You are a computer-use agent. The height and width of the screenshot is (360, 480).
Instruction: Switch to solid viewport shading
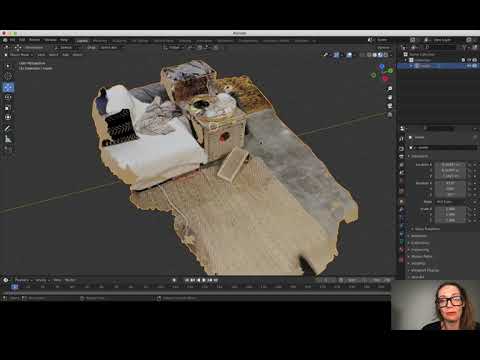click(x=375, y=55)
